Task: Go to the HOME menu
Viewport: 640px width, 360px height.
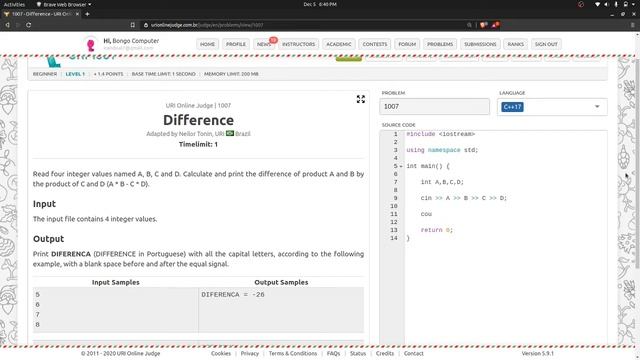Action: click(207, 44)
